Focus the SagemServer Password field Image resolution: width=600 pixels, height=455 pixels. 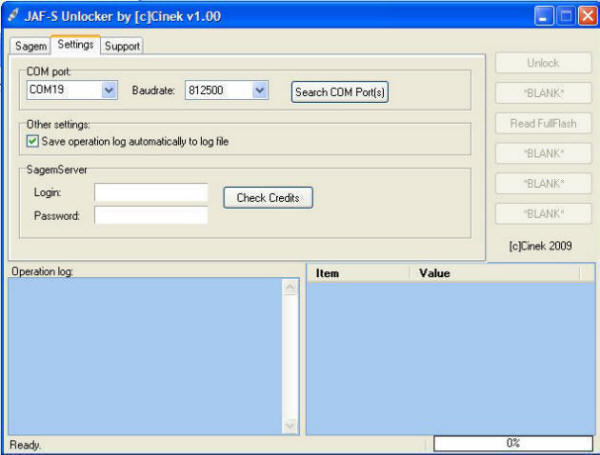coord(151,215)
